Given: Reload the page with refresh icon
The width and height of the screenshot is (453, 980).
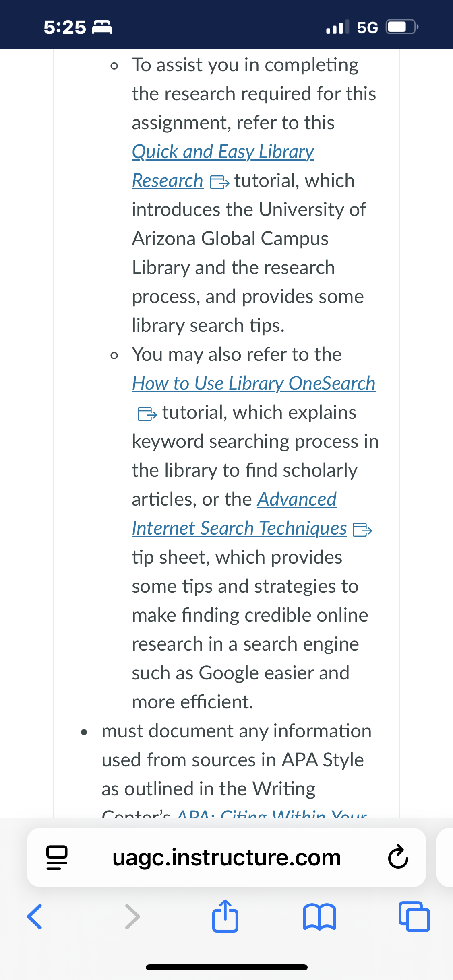Looking at the screenshot, I should pyautogui.click(x=398, y=857).
